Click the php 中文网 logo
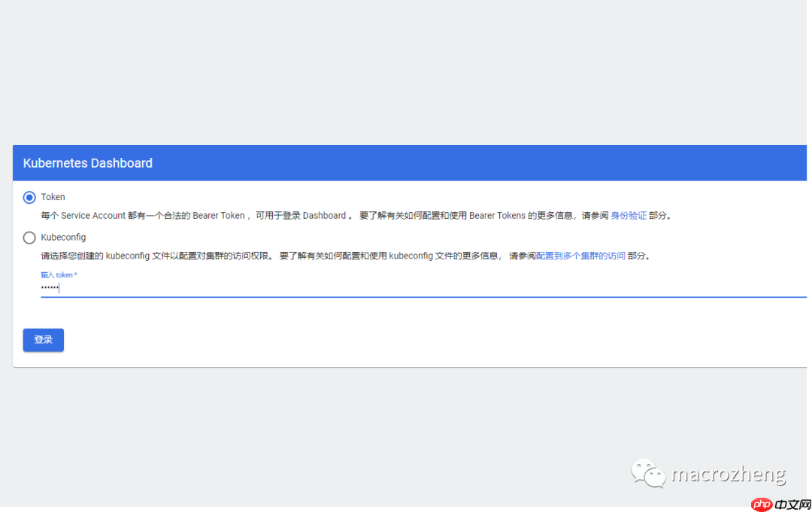Image resolution: width=812 pixels, height=512 pixels. pos(782,504)
